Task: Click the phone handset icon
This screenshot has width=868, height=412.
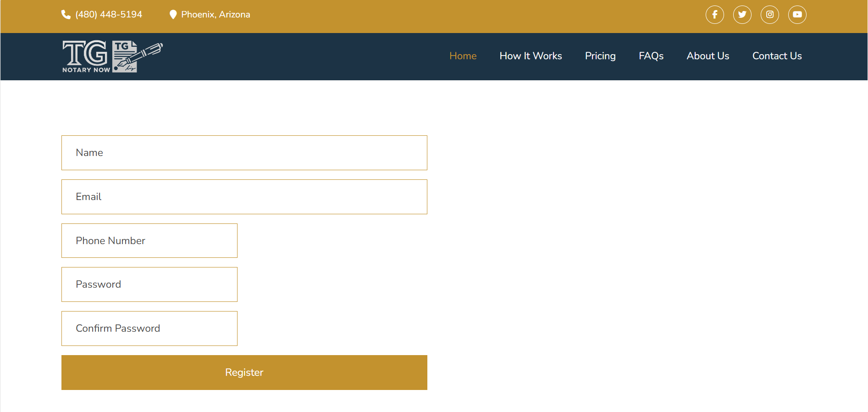Action: pyautogui.click(x=66, y=15)
